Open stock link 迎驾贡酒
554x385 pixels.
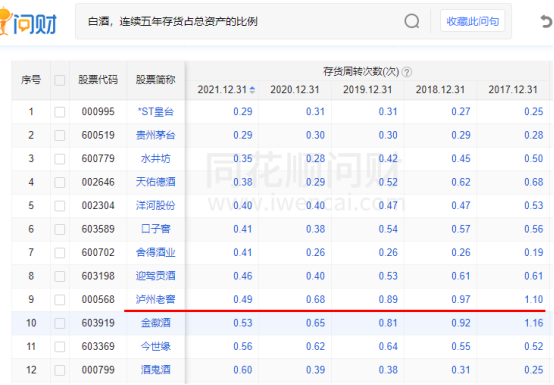tap(155, 276)
